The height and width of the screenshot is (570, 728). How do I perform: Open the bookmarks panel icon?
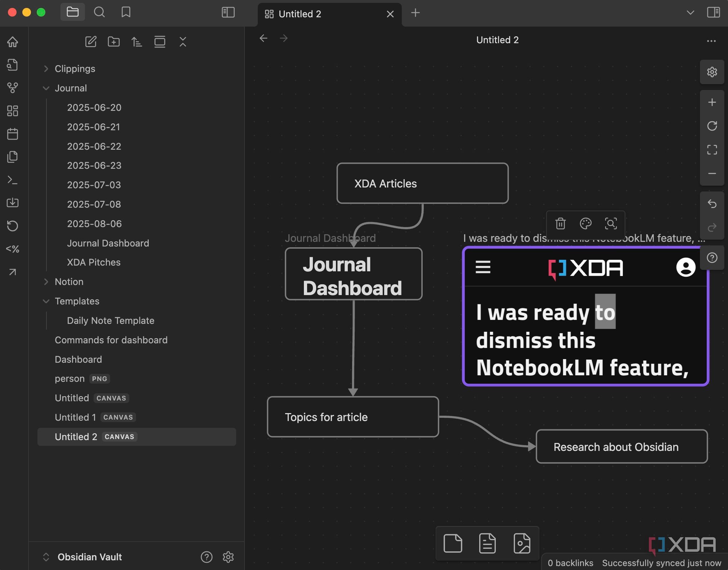coord(126,12)
